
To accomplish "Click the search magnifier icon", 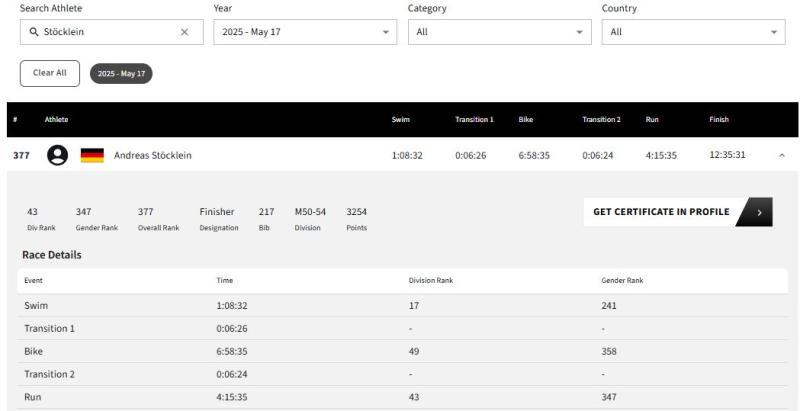I will (x=34, y=32).
